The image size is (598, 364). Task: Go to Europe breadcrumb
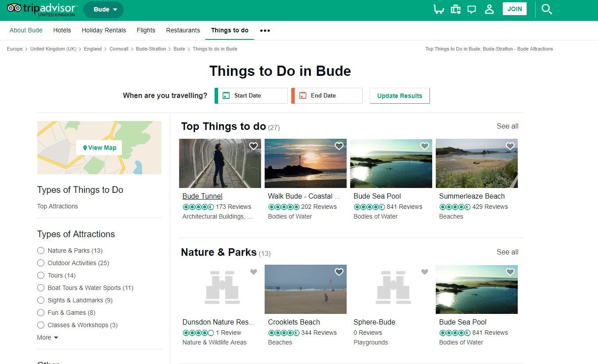tap(15, 49)
